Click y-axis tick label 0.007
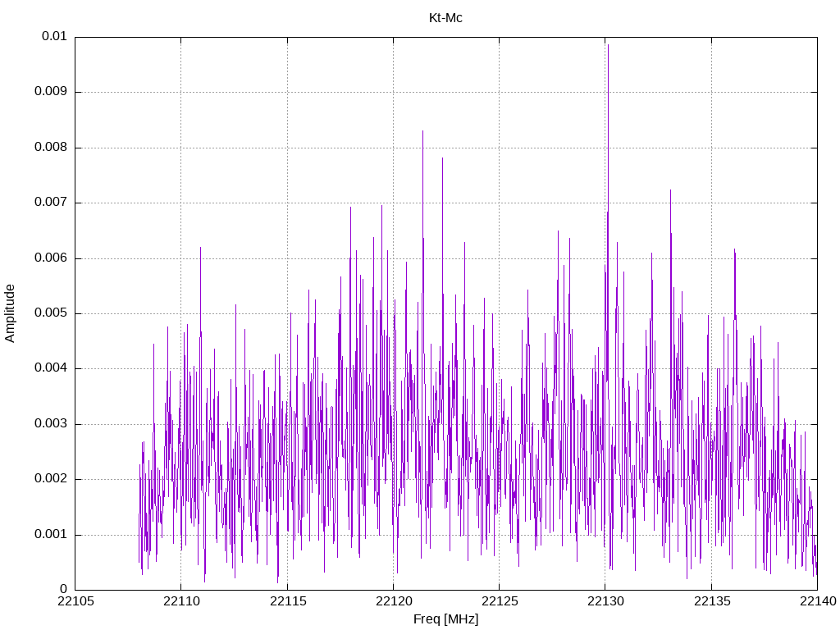The width and height of the screenshot is (840, 630). pos(51,203)
